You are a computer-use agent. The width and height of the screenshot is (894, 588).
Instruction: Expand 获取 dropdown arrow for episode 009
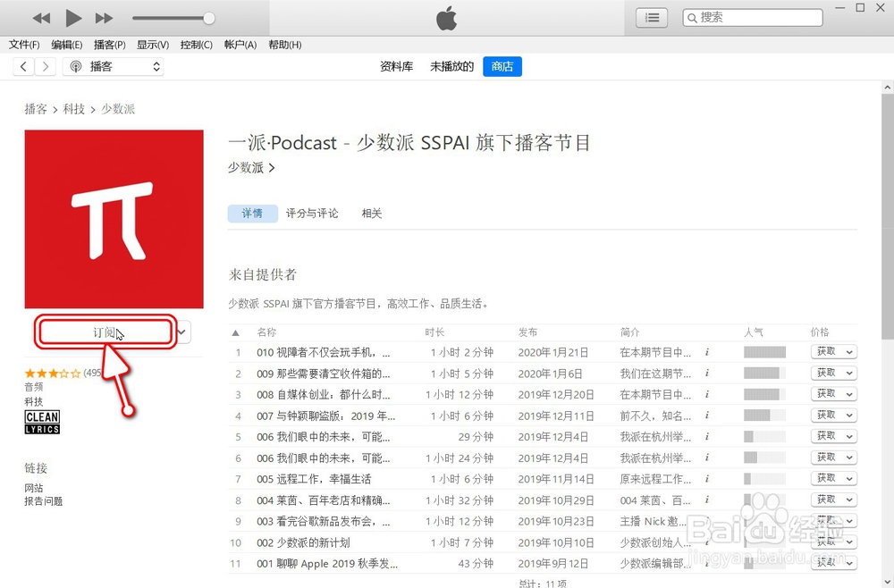click(x=849, y=374)
